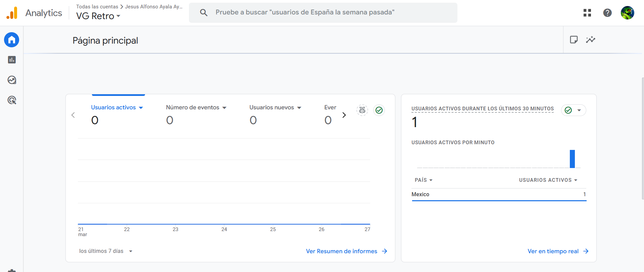The height and width of the screenshot is (272, 644).
Task: Open the realtime card status dropdown
Action: coord(574,110)
